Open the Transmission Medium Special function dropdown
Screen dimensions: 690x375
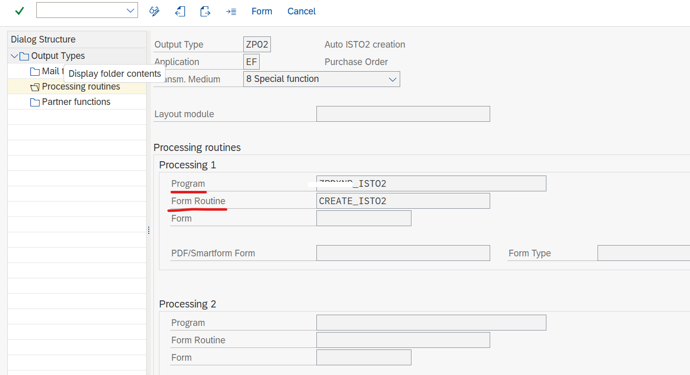(x=321, y=79)
